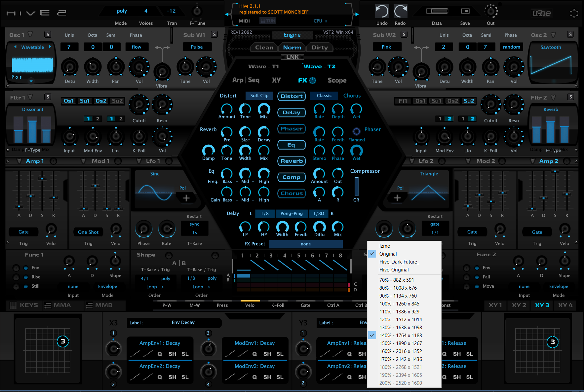This screenshot has height=392, width=584.
Task: Toggle the blue Move LED in Func 2
Action: [x=477, y=286]
